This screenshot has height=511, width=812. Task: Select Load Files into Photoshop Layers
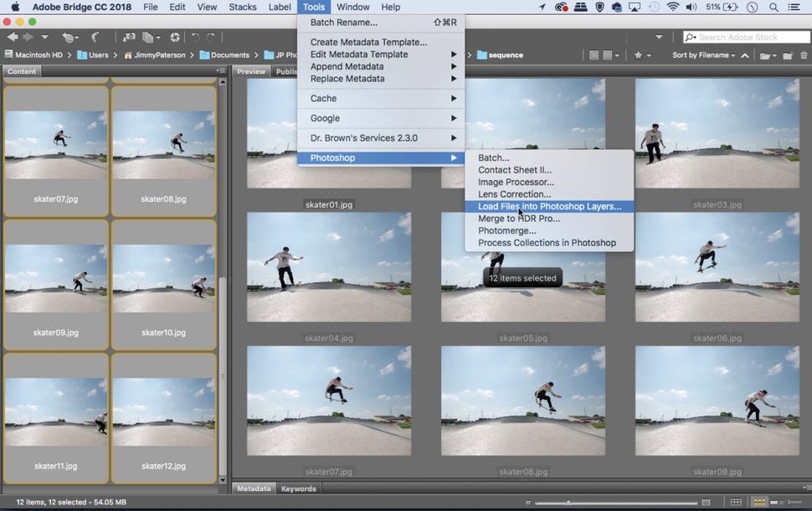coord(548,206)
